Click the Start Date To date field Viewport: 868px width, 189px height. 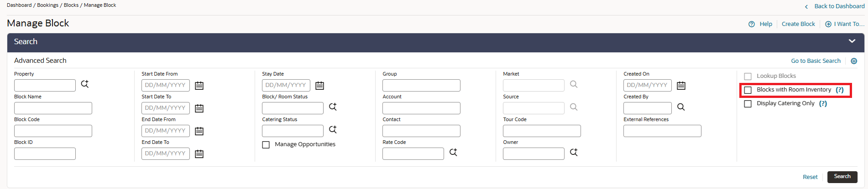pyautogui.click(x=166, y=108)
